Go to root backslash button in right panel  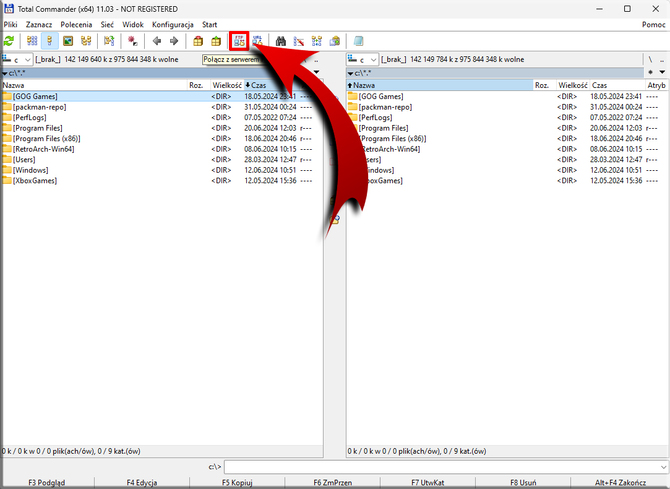point(650,59)
